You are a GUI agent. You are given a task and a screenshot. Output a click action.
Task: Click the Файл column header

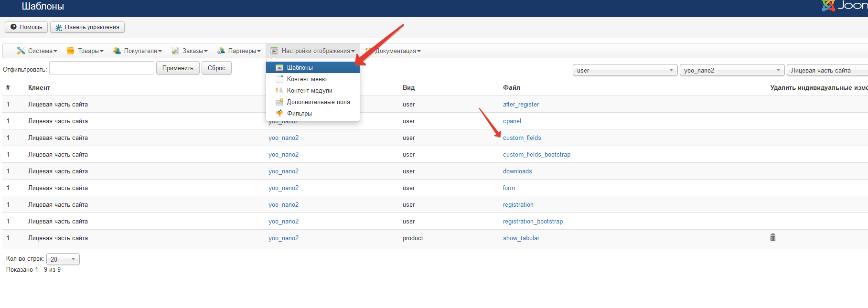click(x=512, y=87)
